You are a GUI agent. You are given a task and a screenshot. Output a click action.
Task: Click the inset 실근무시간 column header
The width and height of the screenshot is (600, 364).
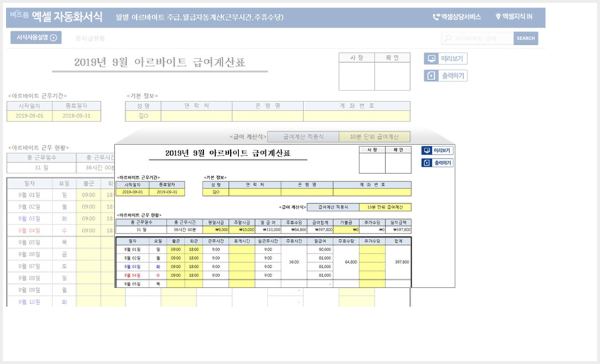click(268, 241)
